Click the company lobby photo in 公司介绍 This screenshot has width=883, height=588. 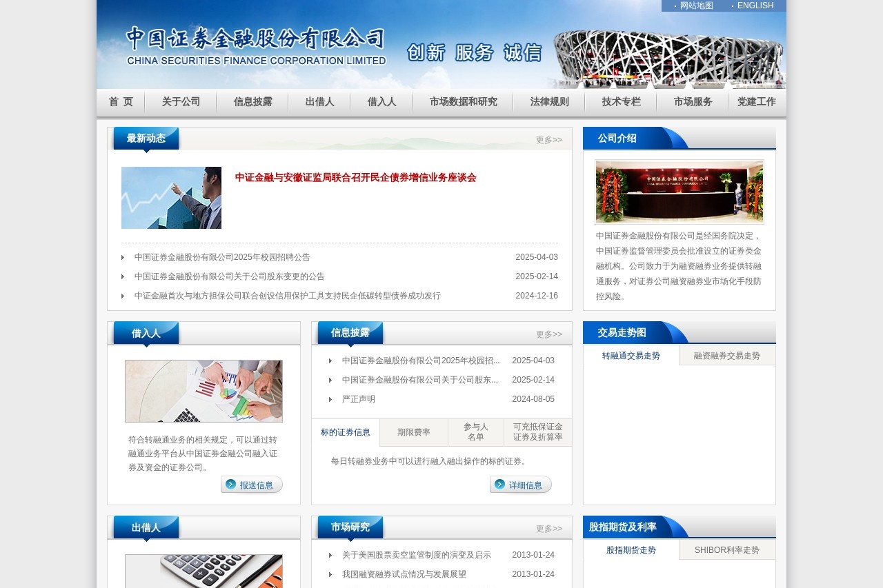(x=679, y=192)
